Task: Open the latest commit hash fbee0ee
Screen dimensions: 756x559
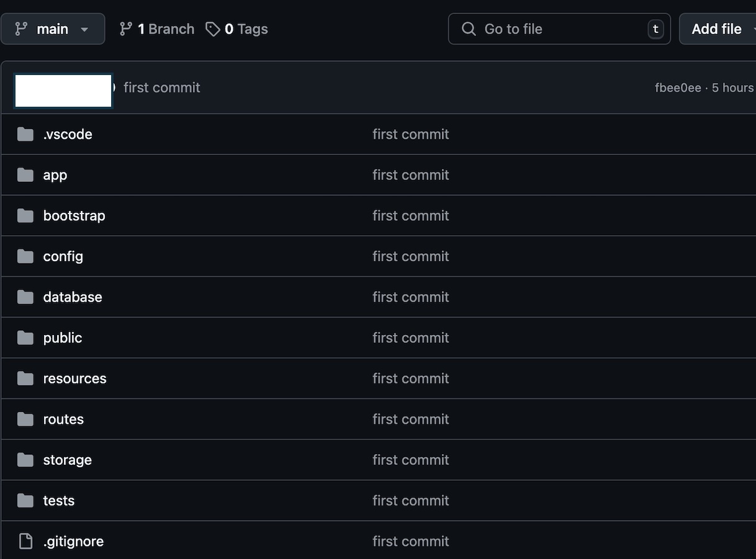Action: click(x=678, y=87)
